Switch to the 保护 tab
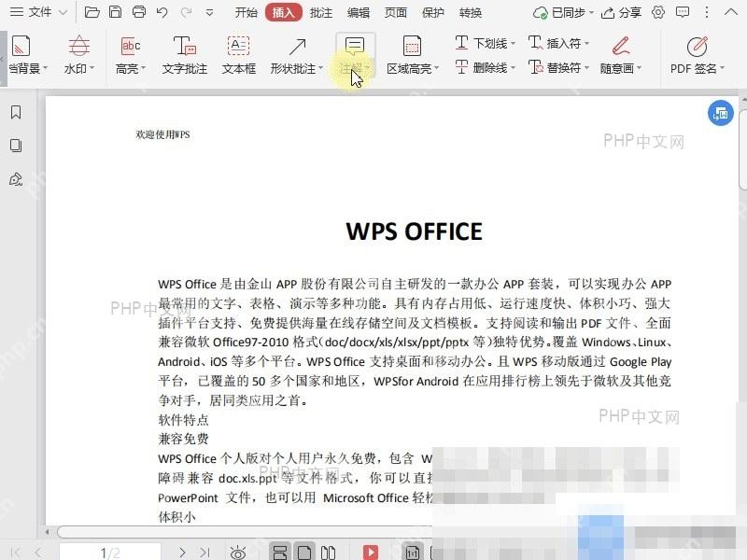The image size is (747, 560). tap(432, 13)
